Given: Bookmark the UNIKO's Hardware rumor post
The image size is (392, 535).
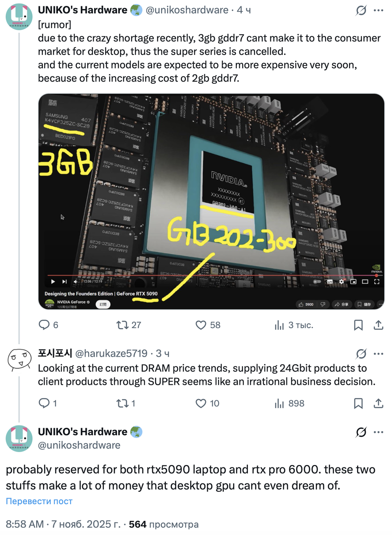Looking at the screenshot, I should pyautogui.click(x=358, y=325).
